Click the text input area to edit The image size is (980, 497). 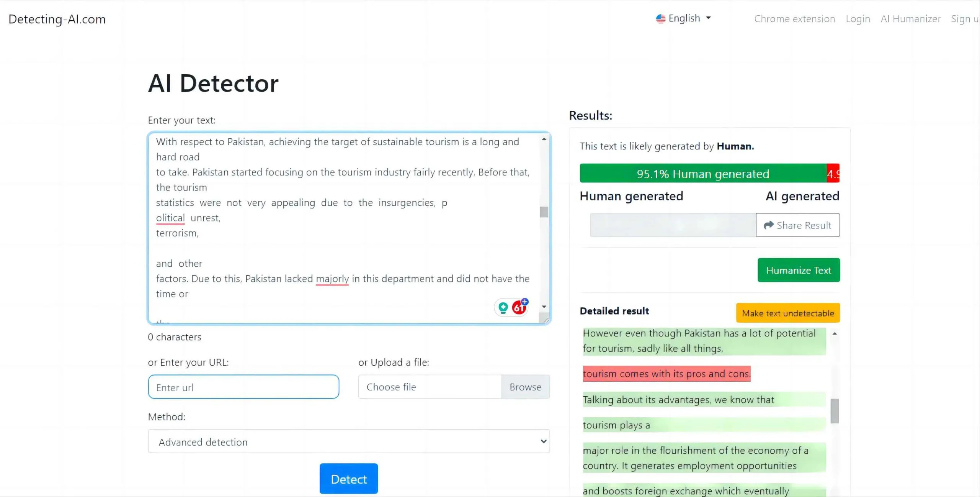click(x=349, y=226)
